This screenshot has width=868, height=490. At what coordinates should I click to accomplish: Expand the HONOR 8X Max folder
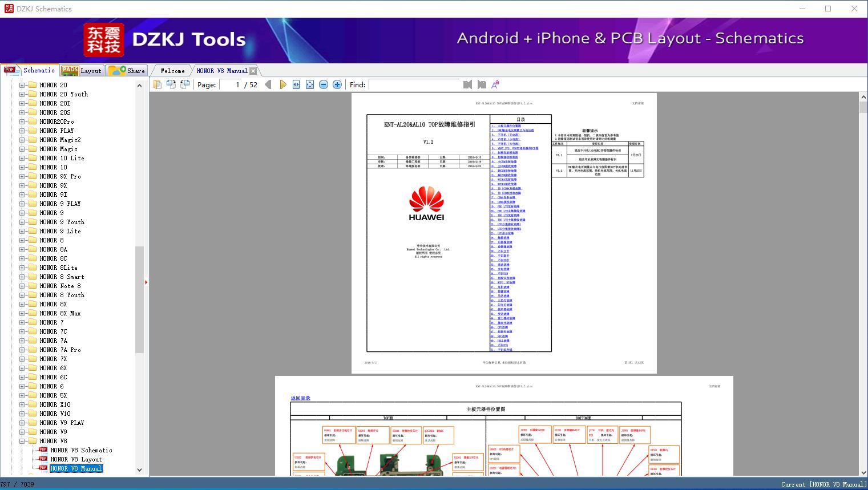tap(22, 313)
